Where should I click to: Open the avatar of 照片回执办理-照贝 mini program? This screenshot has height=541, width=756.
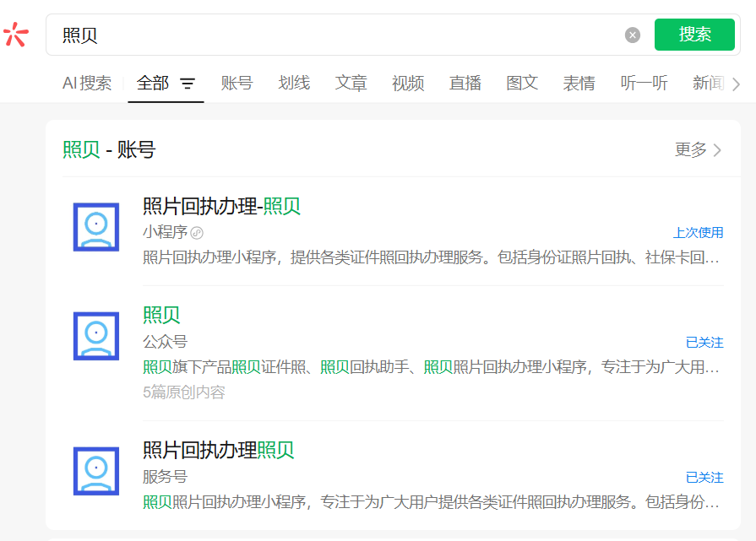pyautogui.click(x=96, y=227)
